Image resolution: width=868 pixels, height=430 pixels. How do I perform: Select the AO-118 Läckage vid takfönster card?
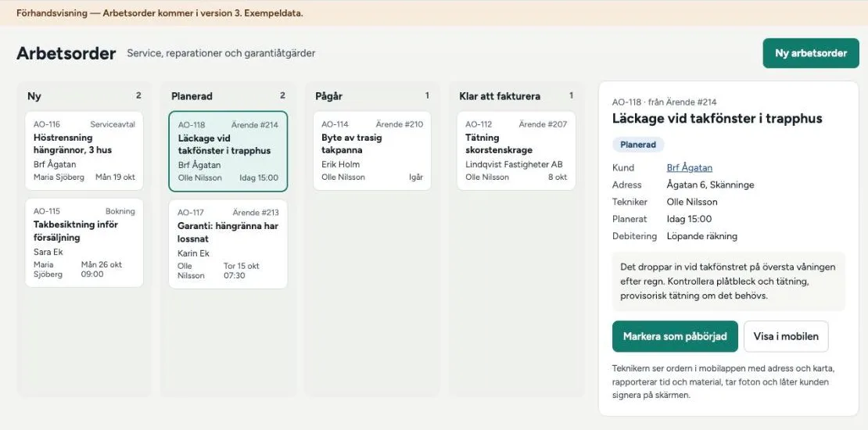(x=228, y=151)
